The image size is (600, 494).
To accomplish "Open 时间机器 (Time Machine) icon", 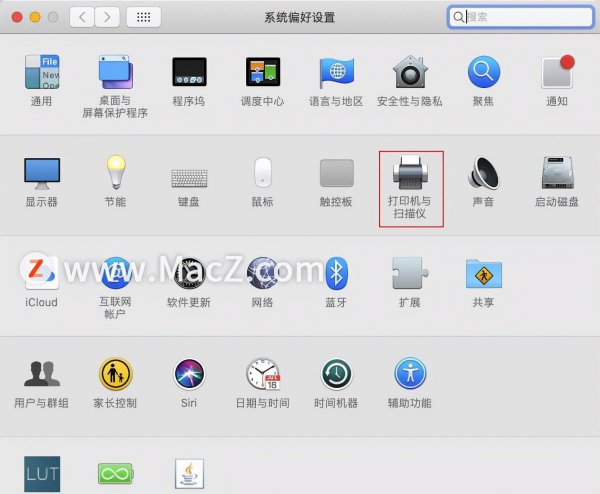I will 336,373.
